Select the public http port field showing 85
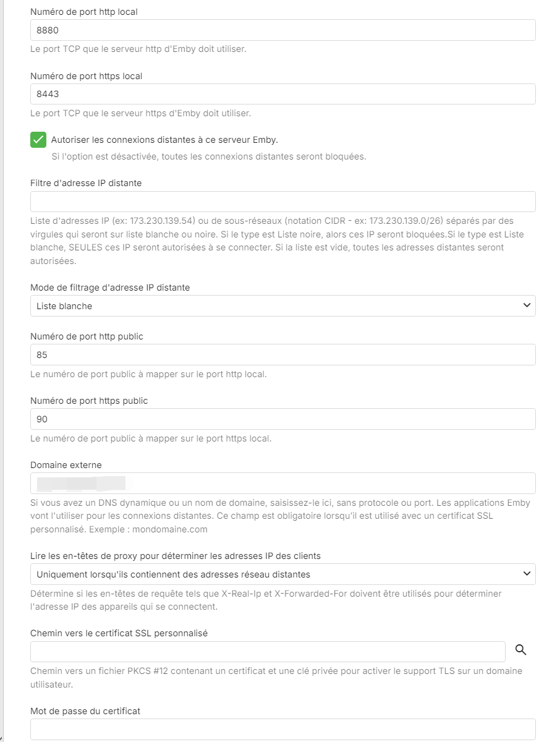Screen dimensions: 560x742 coord(282,356)
